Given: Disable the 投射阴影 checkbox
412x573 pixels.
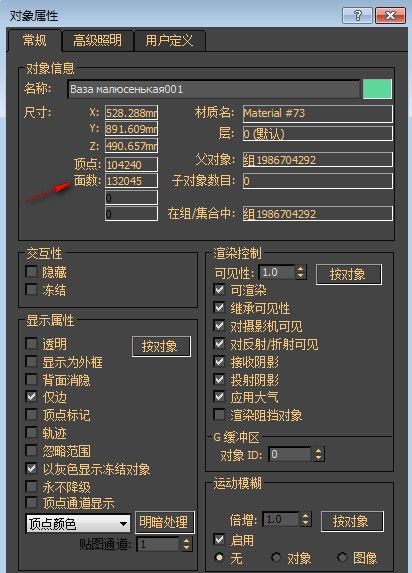Looking at the screenshot, I should coord(219,380).
